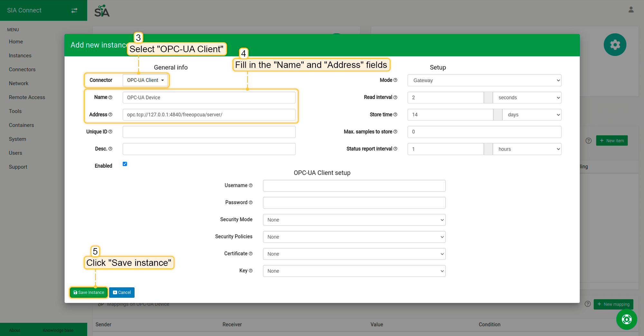Image resolution: width=644 pixels, height=336 pixels.
Task: Expand the Mode Gateway dropdown
Action: tap(484, 80)
